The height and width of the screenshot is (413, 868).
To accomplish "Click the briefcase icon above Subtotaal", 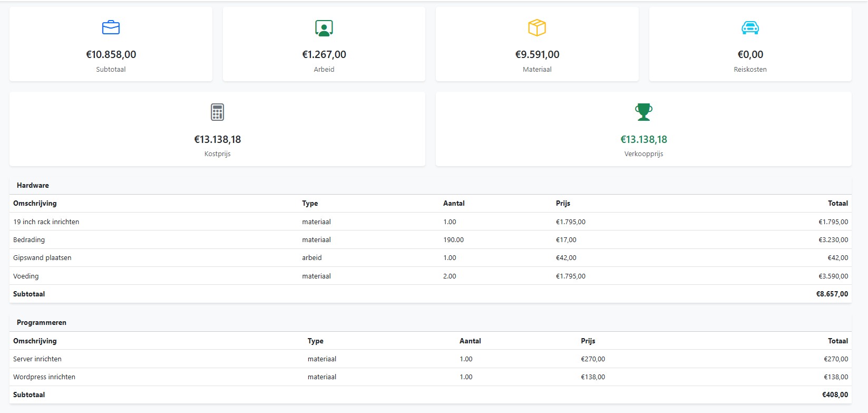I will (111, 27).
